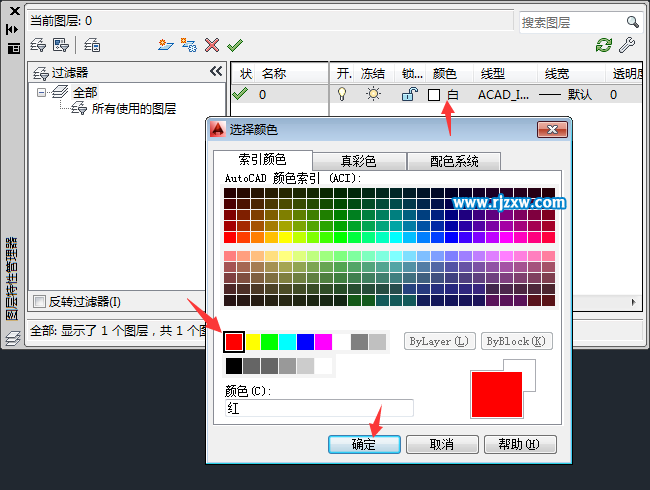Screen dimensions: 650x490
Task: Collapse the layer filter tree with double chevron
Action: click(216, 71)
